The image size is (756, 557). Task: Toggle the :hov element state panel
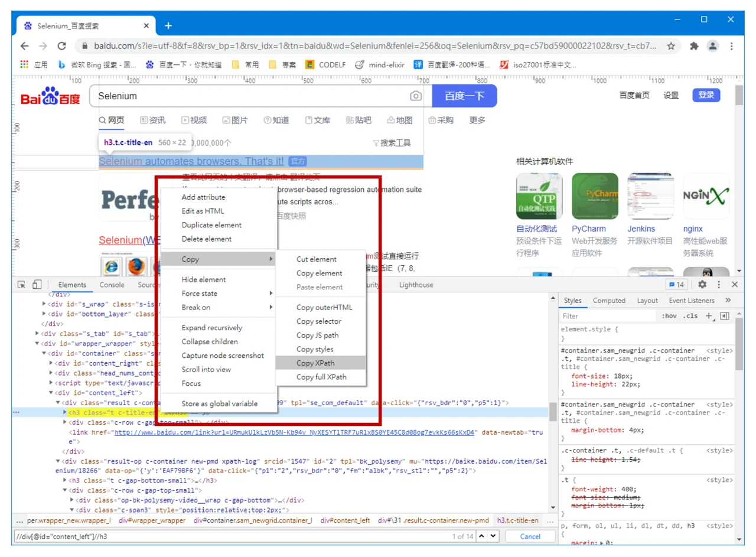[x=669, y=316]
